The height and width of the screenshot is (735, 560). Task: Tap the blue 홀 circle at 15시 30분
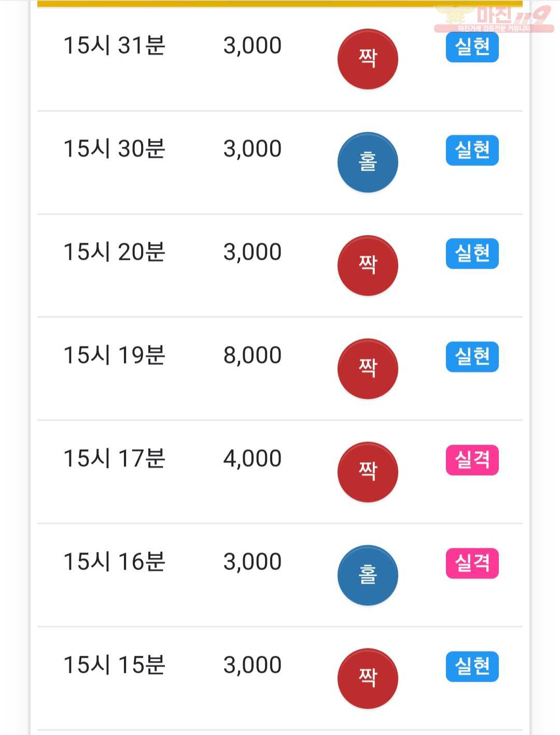368,162
